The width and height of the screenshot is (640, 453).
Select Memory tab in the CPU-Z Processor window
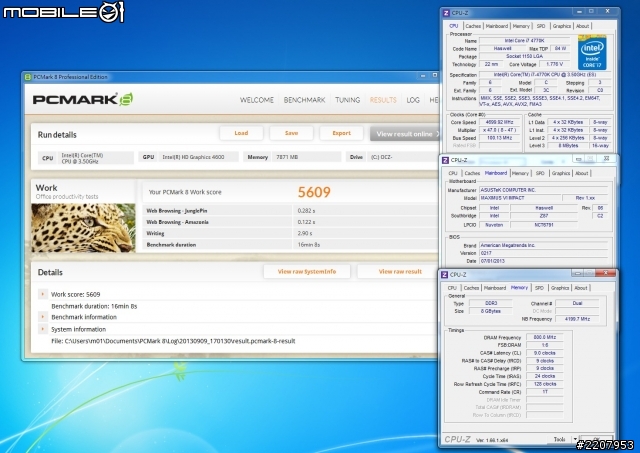click(x=521, y=26)
